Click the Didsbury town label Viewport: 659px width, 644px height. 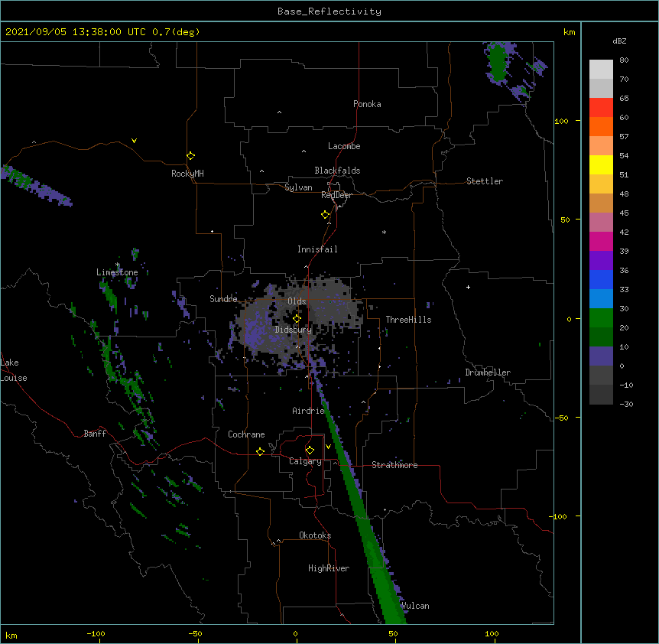click(x=294, y=330)
